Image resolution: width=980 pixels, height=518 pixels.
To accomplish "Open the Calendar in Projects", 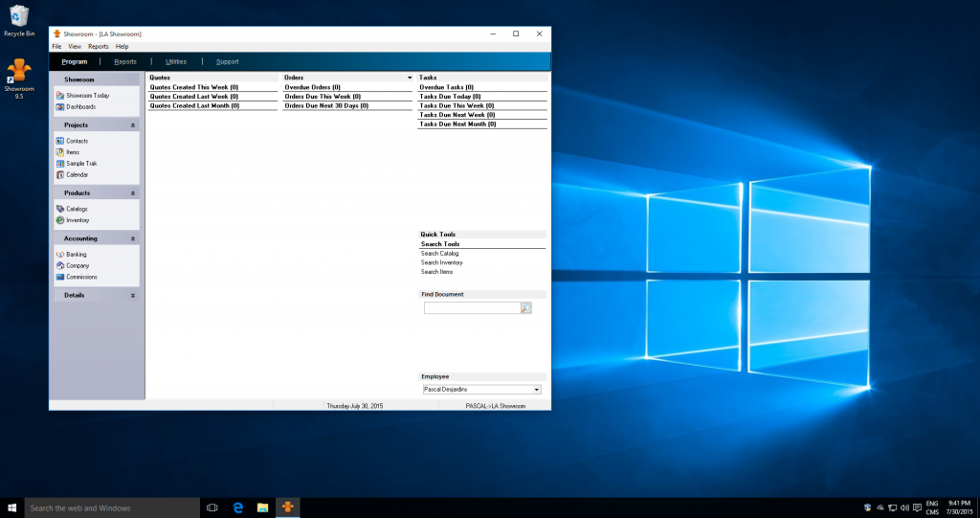I will click(x=77, y=174).
